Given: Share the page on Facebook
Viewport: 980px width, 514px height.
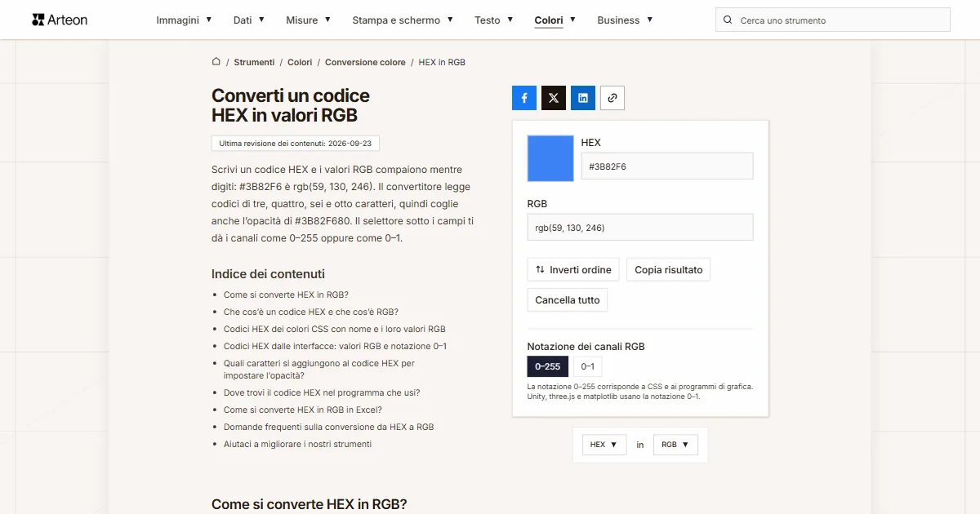Looking at the screenshot, I should 524,98.
